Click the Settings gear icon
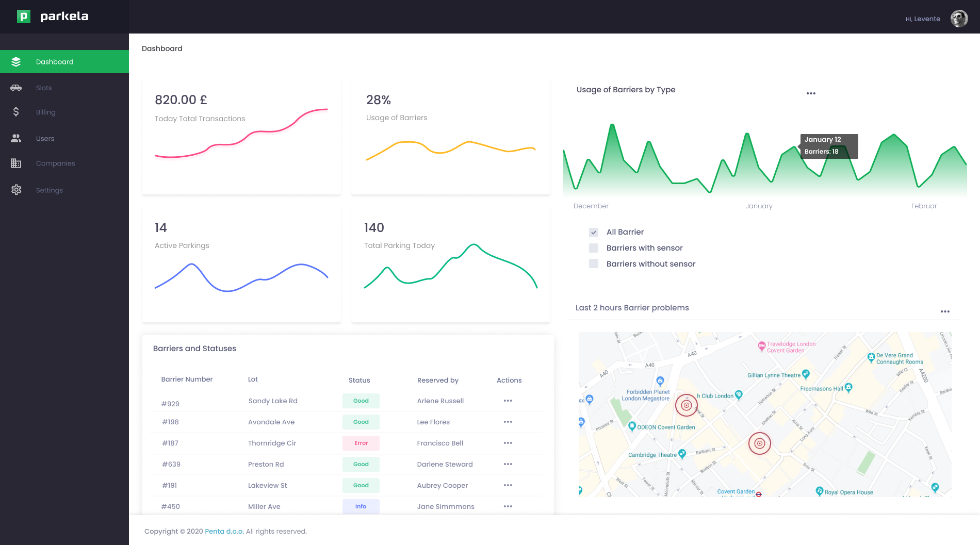 16,190
